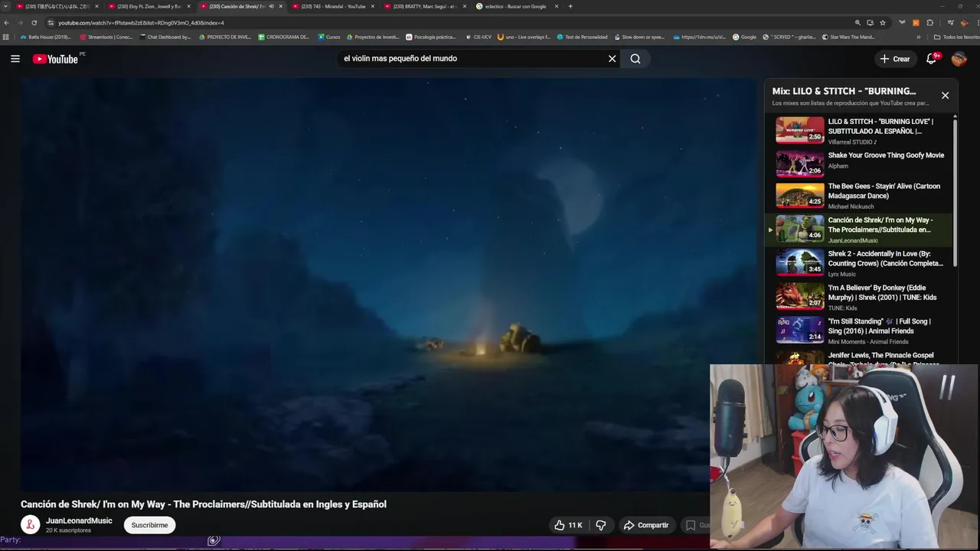Open a new browser tab
Image resolution: width=980 pixels, height=551 pixels.
pos(570,6)
